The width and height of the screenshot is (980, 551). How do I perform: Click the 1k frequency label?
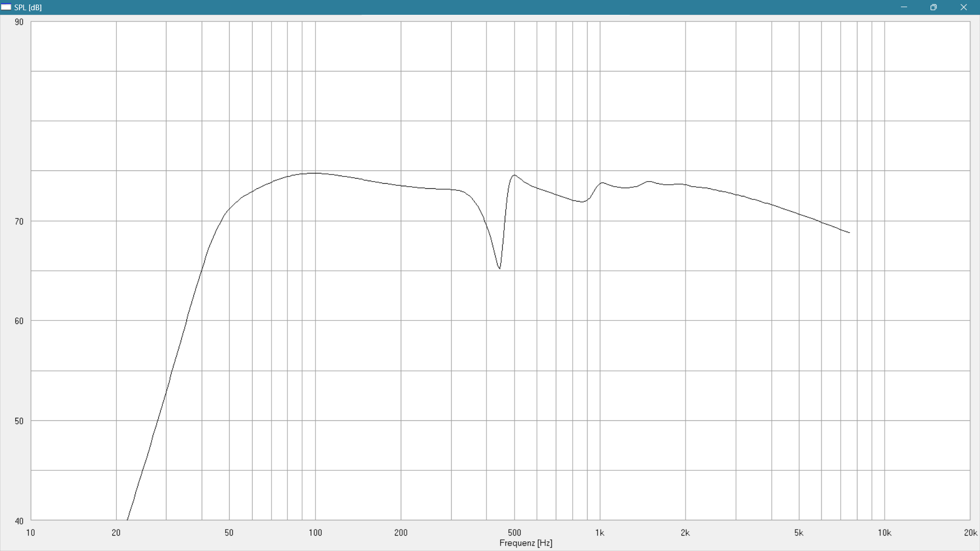pos(600,533)
